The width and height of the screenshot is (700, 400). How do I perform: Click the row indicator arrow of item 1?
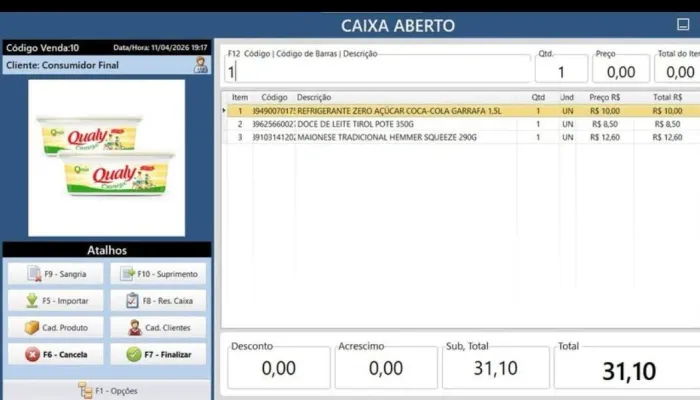click(x=224, y=110)
